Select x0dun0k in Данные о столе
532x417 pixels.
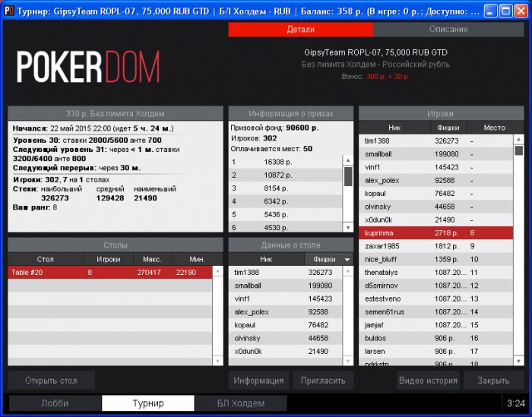[286, 351]
